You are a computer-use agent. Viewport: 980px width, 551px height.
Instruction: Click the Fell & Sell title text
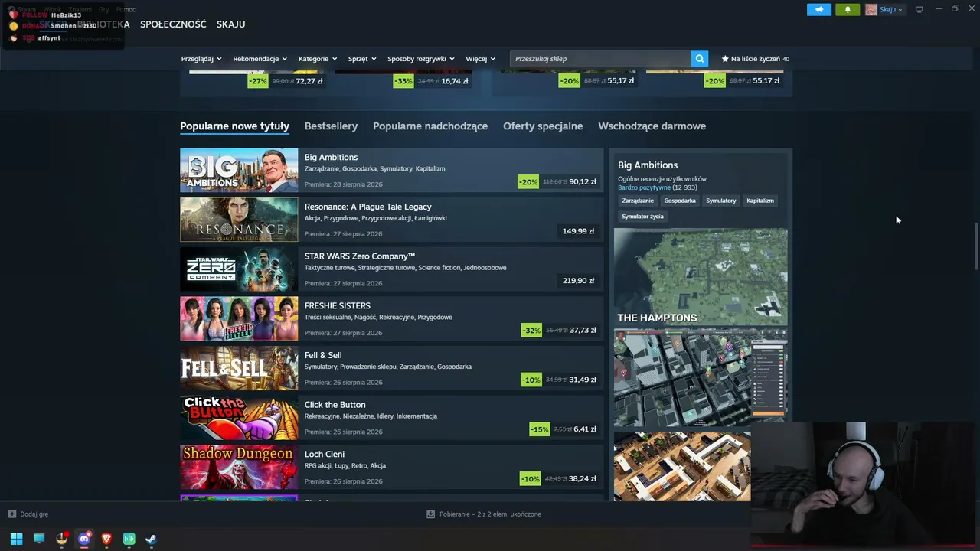click(x=323, y=355)
